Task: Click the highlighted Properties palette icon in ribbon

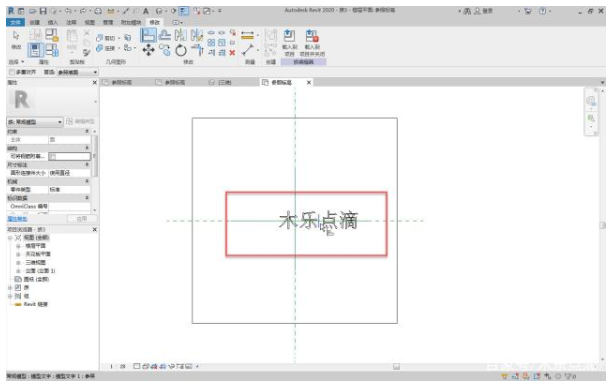Action: pos(35,50)
